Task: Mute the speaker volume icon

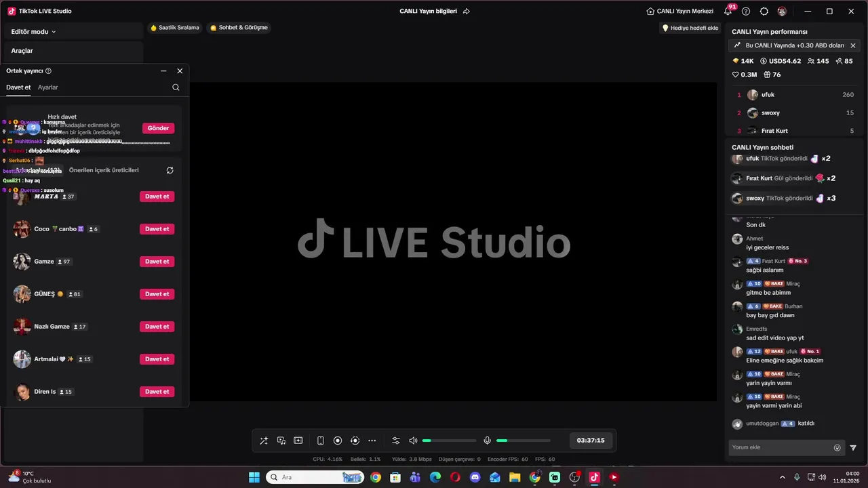Action: tap(413, 441)
